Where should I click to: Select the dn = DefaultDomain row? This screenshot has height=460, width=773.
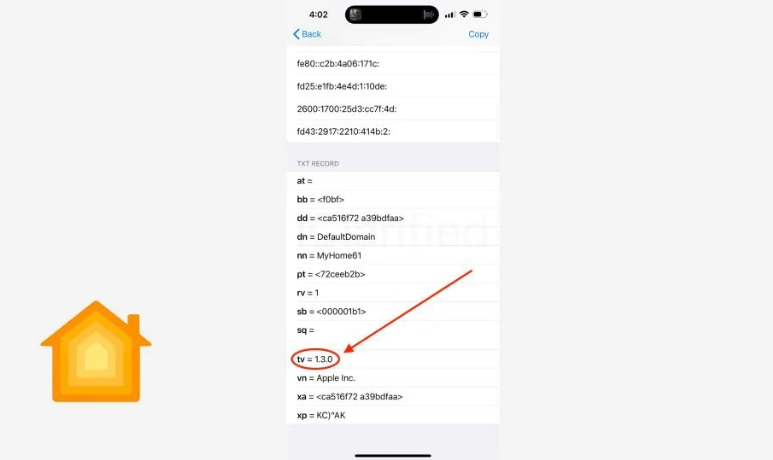point(393,237)
